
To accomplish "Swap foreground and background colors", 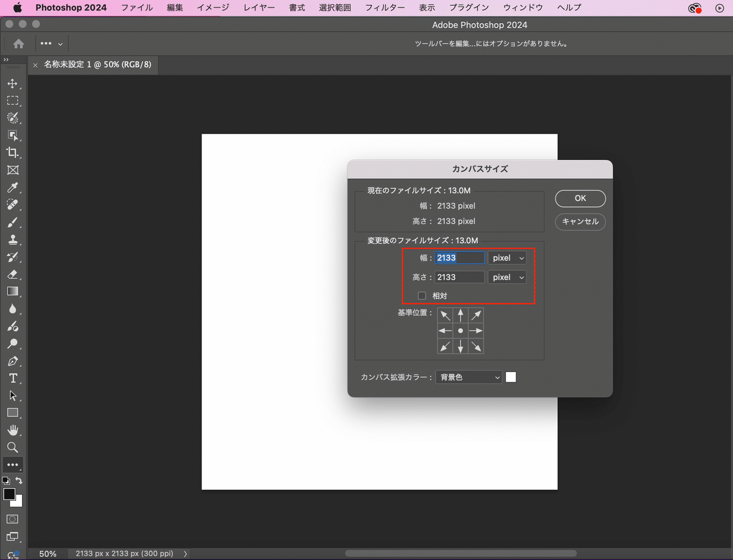I will [19, 481].
